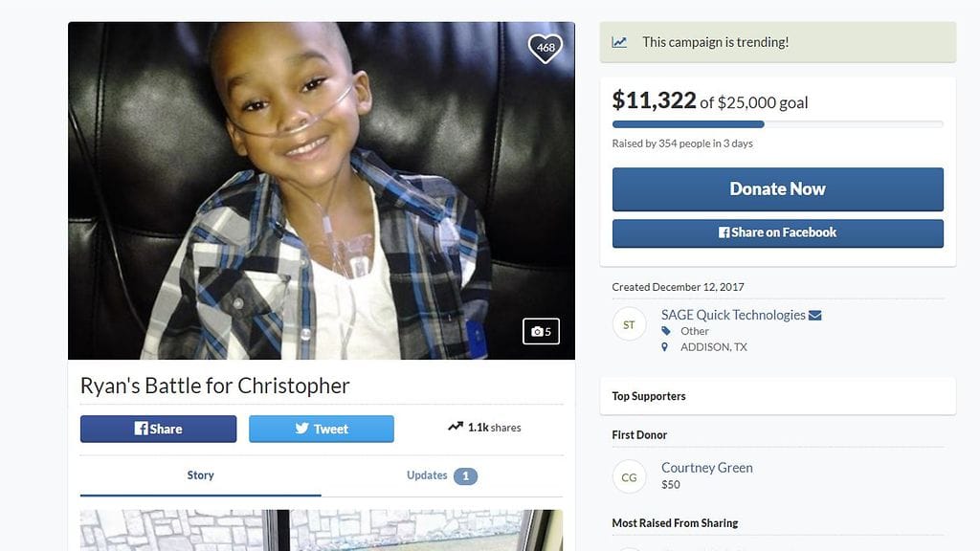Open the photo gallery camera icon

coord(541,331)
